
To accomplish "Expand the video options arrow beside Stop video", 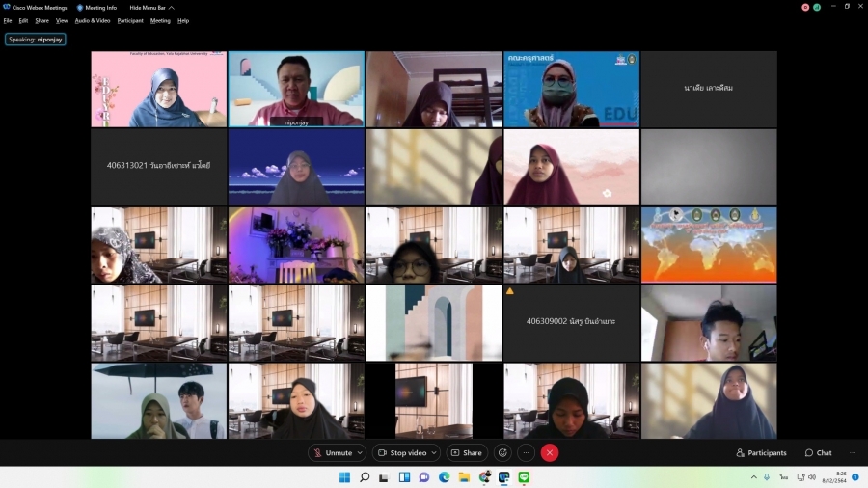I will click(434, 452).
